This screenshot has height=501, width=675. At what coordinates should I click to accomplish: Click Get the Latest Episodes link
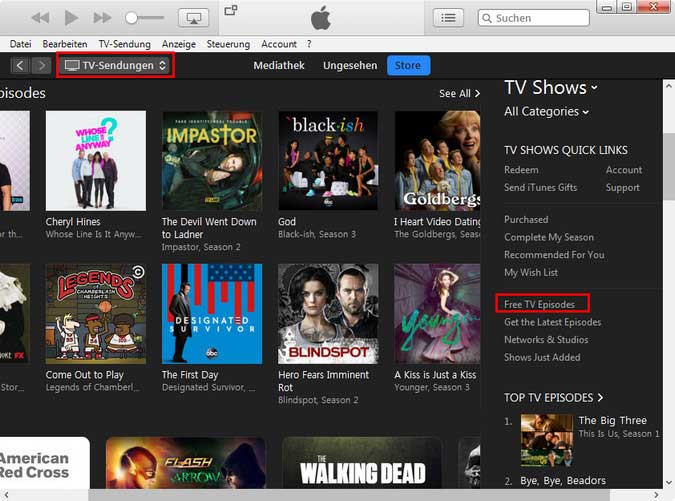click(552, 322)
